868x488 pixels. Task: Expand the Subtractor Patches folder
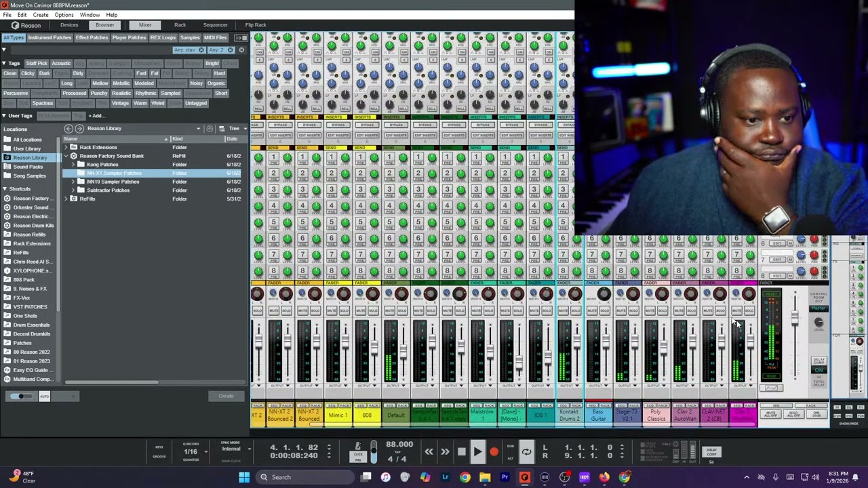(x=73, y=190)
